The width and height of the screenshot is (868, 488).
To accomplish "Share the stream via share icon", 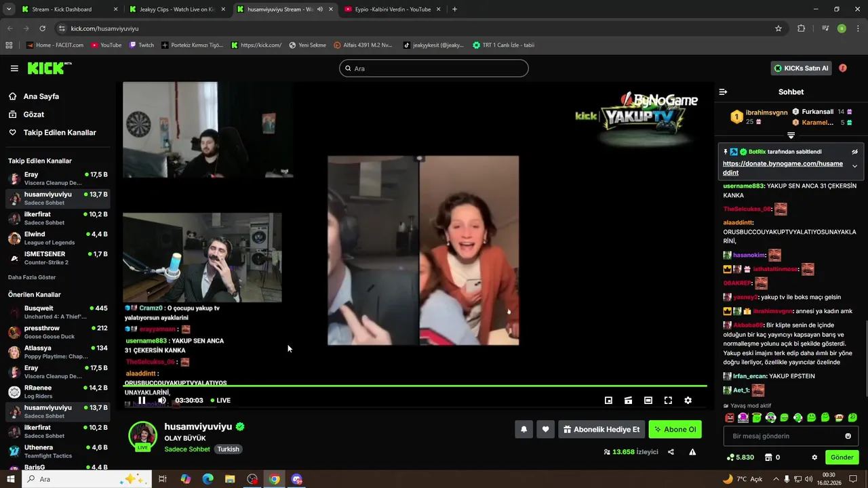I will (x=671, y=452).
